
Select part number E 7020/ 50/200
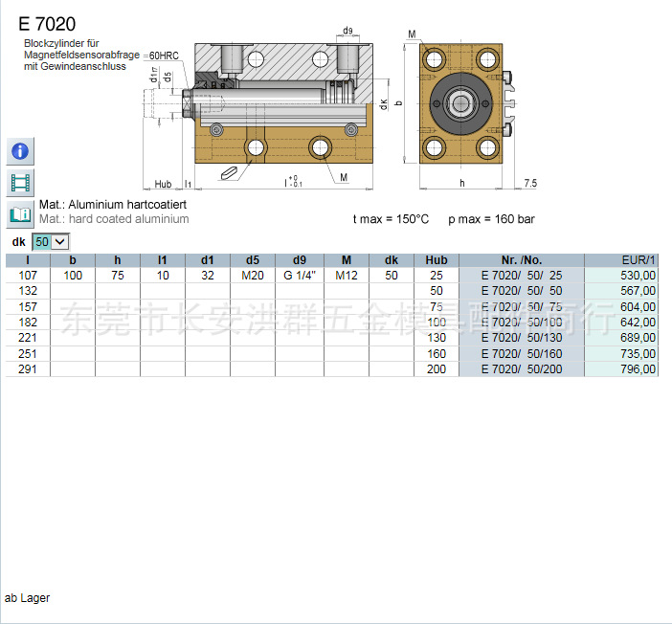point(522,369)
